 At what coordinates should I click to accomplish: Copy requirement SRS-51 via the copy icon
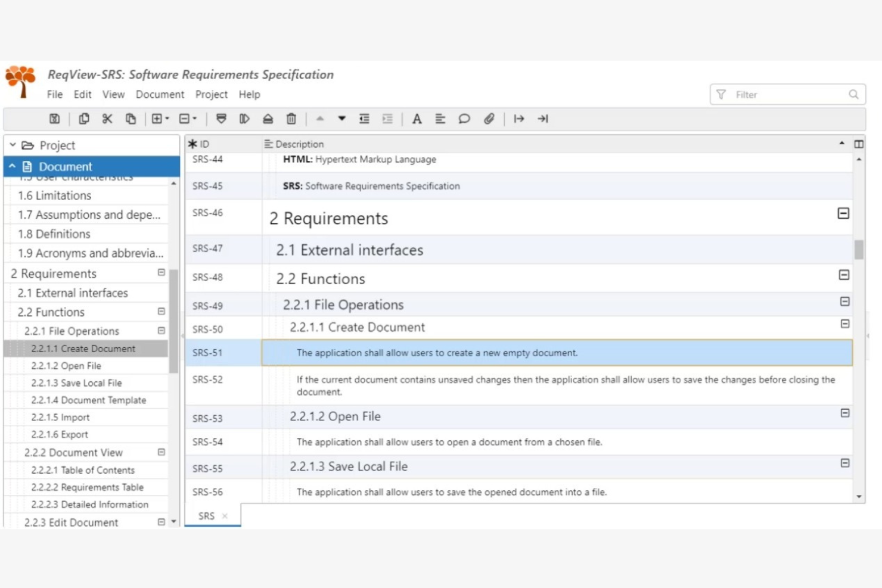coord(83,119)
